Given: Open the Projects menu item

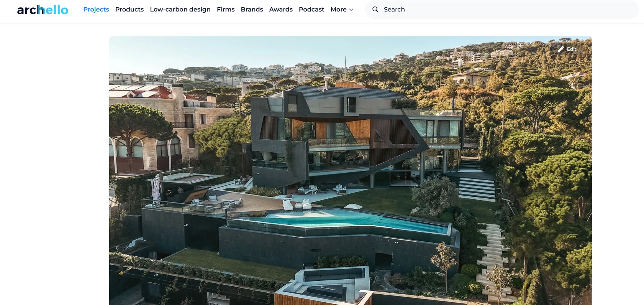Looking at the screenshot, I should (96, 10).
